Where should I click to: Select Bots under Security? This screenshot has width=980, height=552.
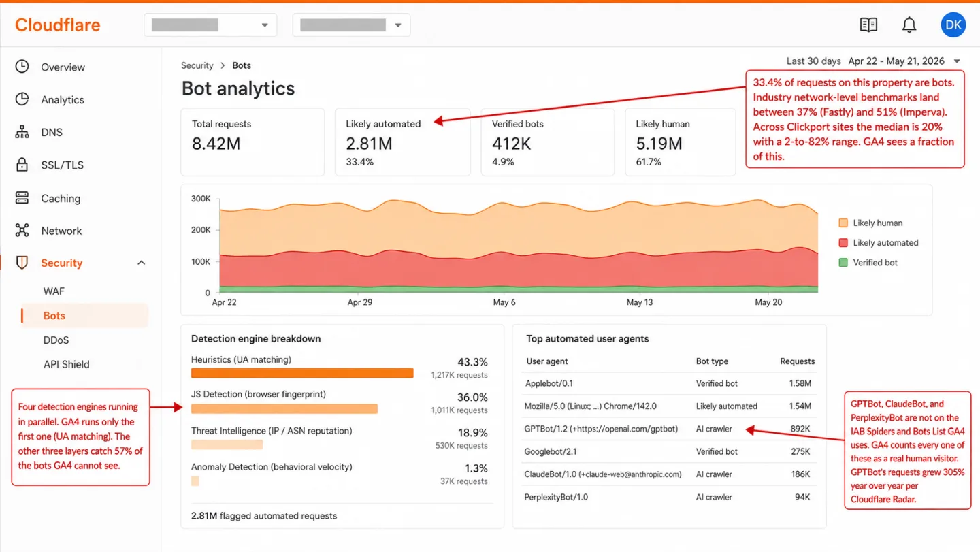[x=84, y=316]
